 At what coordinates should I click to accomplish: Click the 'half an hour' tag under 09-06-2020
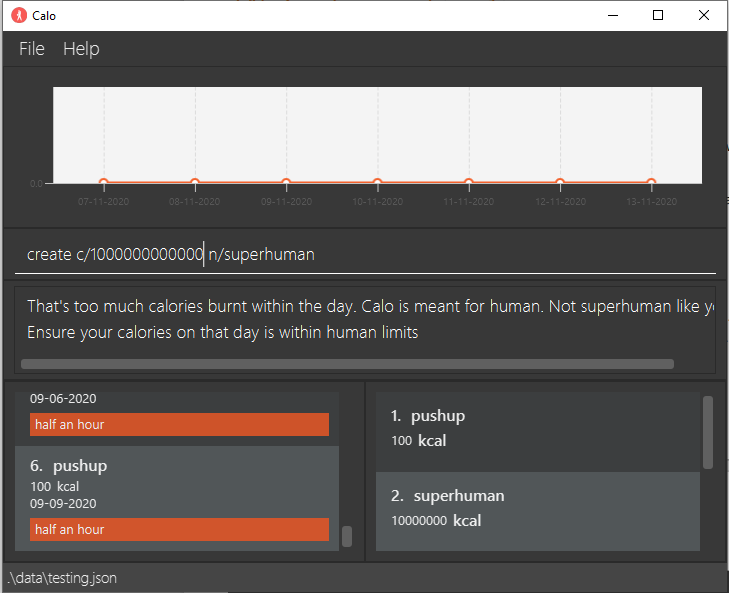(179, 424)
